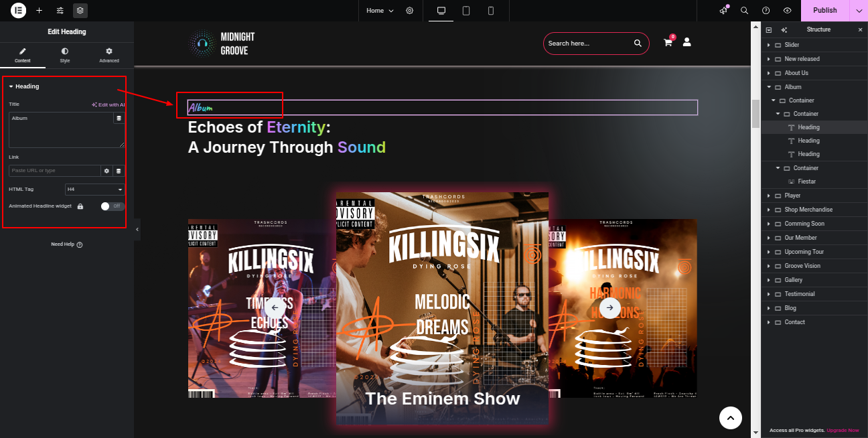This screenshot has width=868, height=438.
Task: Select Upcoming Tour row in Structure
Action: (814, 252)
